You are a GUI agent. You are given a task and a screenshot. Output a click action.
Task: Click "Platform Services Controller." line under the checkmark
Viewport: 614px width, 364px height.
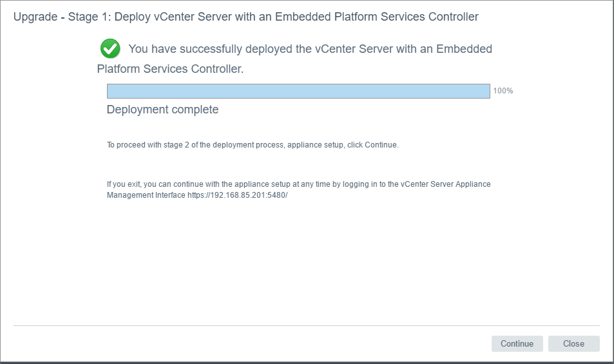(170, 69)
